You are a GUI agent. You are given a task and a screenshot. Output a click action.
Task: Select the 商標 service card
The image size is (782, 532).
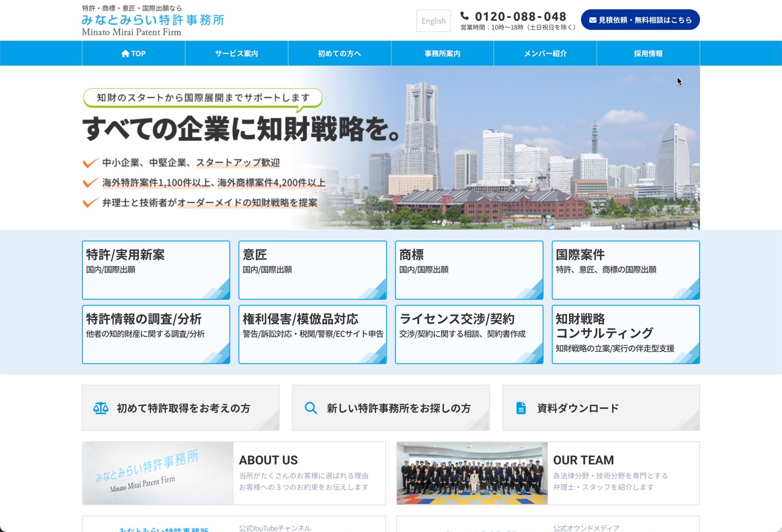[469, 270]
